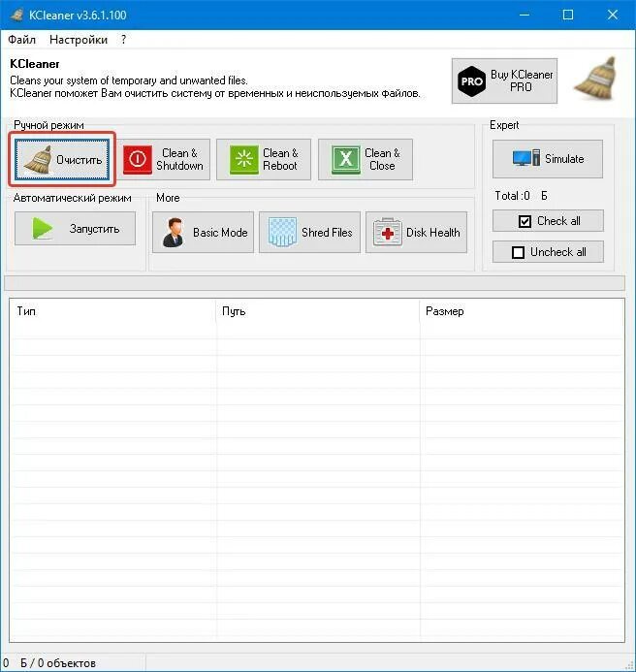Click Check all checkbox button
Viewport: 636px width, 672px height.
tap(548, 221)
